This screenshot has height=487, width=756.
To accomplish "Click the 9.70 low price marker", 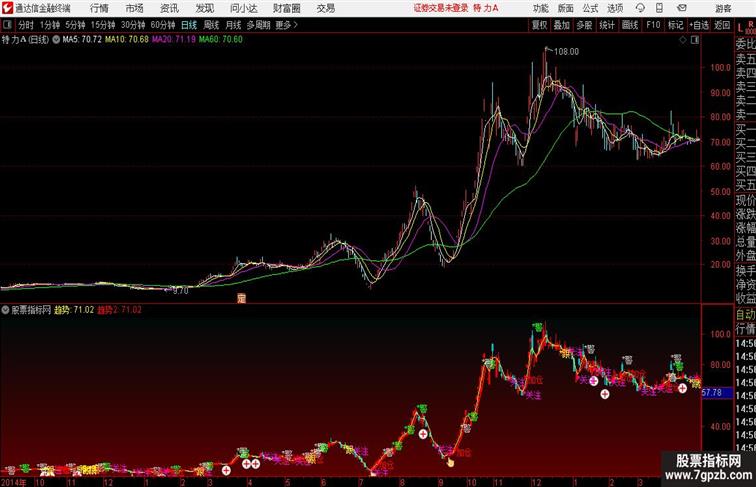I will 180,291.
